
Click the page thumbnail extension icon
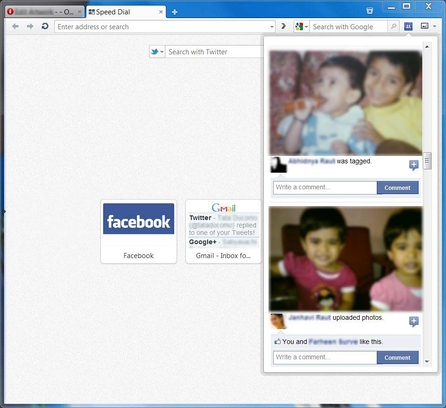(x=425, y=26)
